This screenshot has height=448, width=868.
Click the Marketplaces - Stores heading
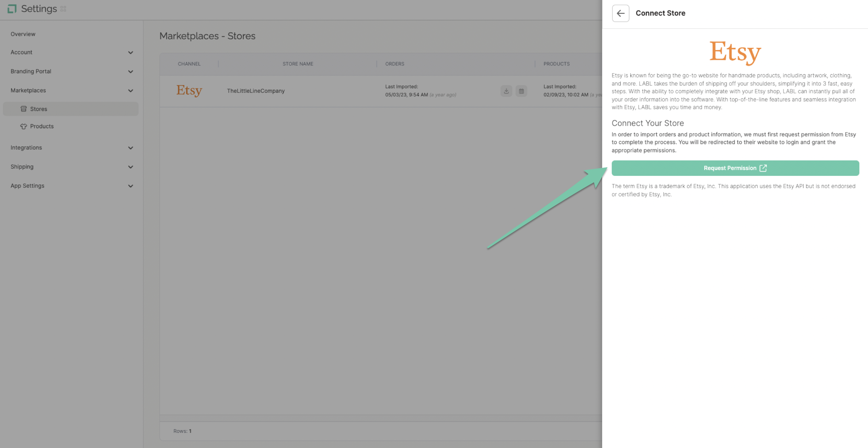point(207,36)
